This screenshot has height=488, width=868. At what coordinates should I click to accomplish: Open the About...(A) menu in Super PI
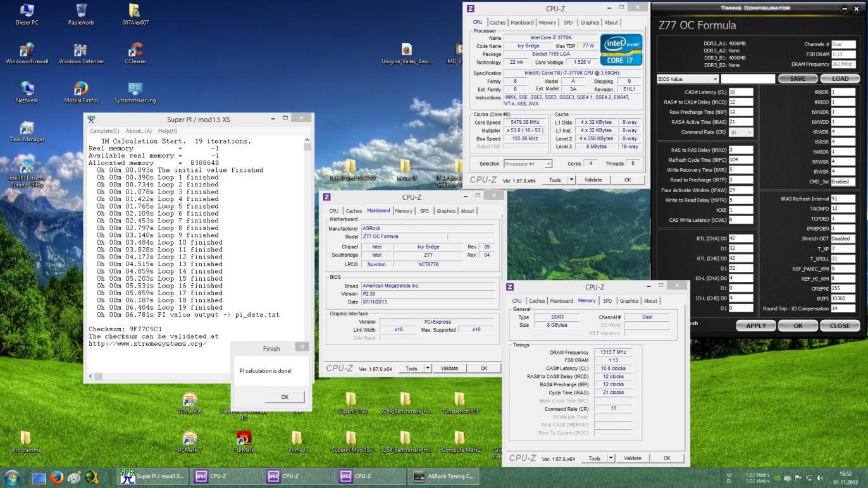click(x=139, y=131)
